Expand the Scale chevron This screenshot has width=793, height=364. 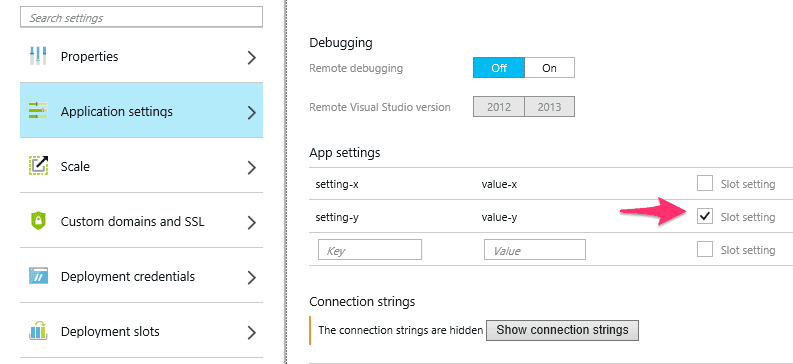pos(251,168)
